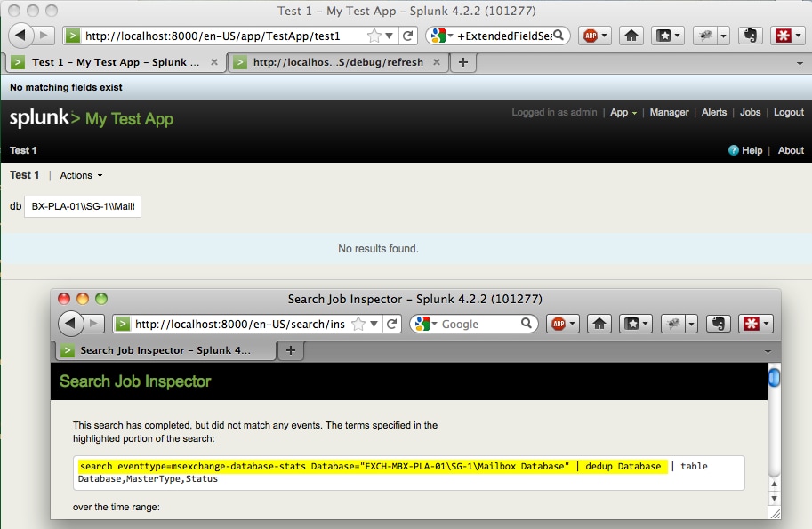Open a new tab in the Inspector window
This screenshot has height=529, width=812.
[x=291, y=350]
